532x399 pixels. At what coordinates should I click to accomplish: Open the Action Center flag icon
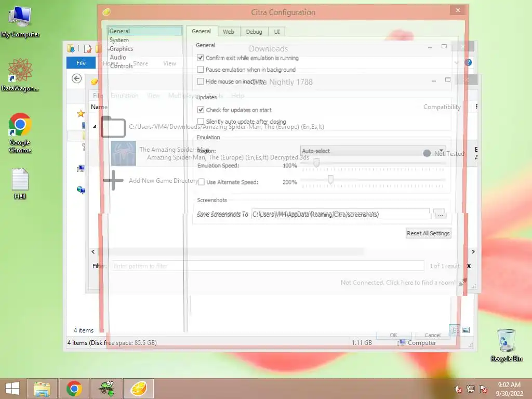[x=483, y=389]
